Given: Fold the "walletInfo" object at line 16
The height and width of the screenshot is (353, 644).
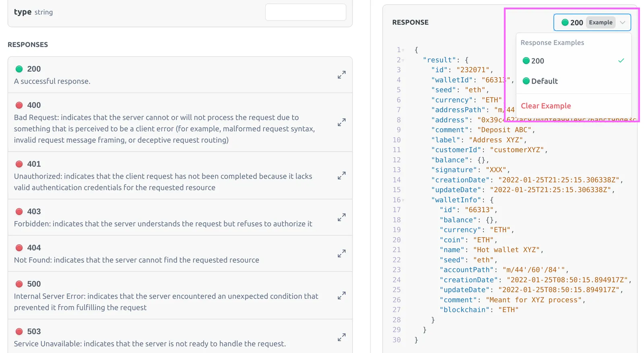Looking at the screenshot, I should pos(403,200).
